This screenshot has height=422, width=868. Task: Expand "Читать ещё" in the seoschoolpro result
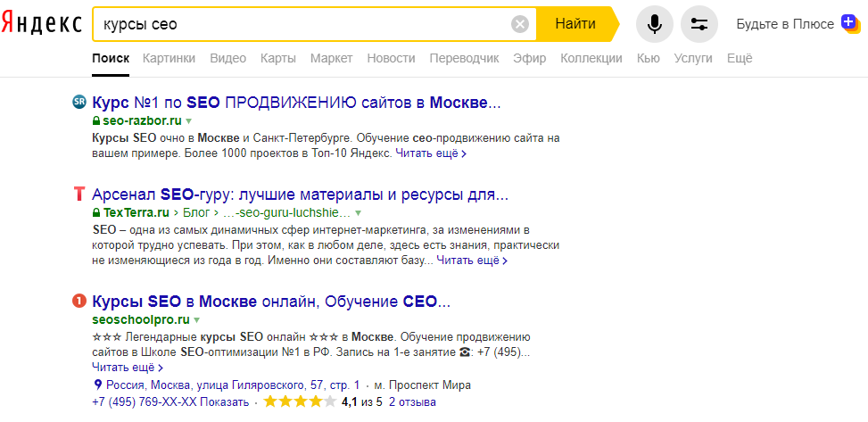(x=128, y=367)
